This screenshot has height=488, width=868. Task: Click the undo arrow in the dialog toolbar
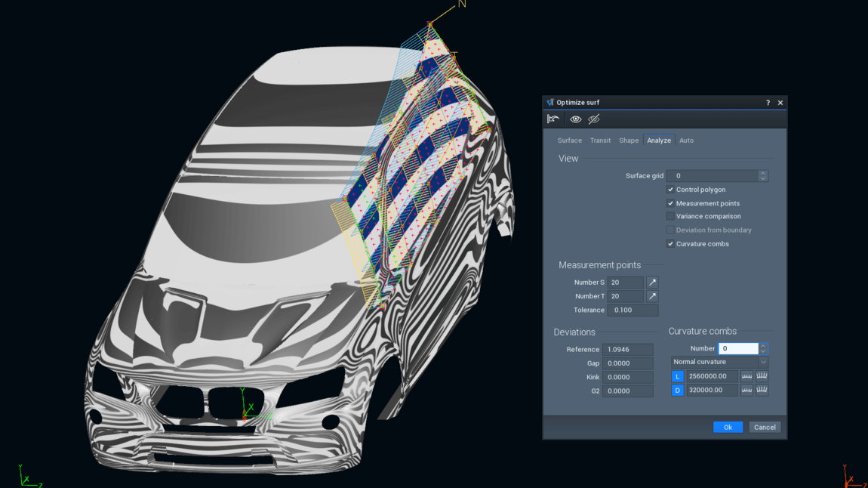pos(553,119)
